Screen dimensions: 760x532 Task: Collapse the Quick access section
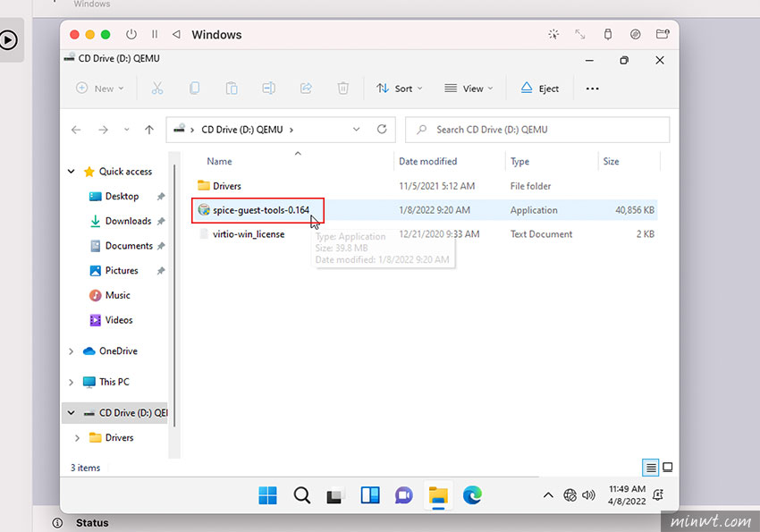point(71,172)
